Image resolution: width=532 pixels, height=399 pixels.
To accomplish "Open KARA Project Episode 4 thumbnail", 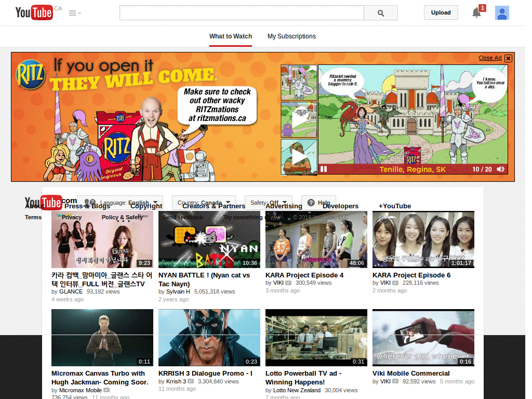I will (x=316, y=240).
